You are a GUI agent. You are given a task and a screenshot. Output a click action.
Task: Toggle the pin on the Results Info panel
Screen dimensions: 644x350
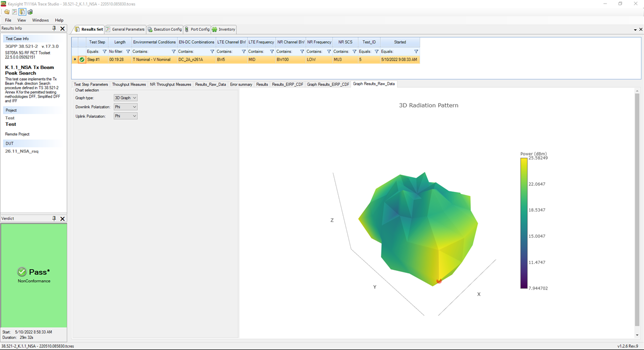click(54, 29)
